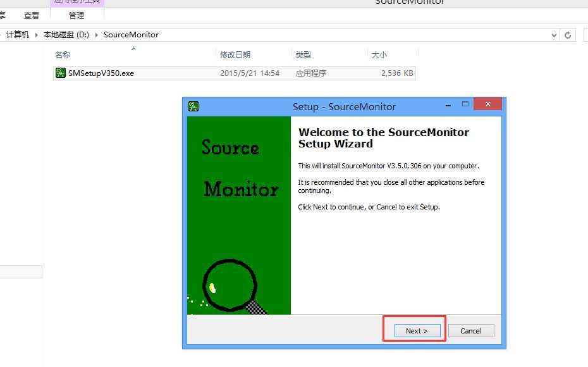Expand arrow after 计算机 breadcrumb
Viewport: 588px width, 367px height.
tap(37, 35)
